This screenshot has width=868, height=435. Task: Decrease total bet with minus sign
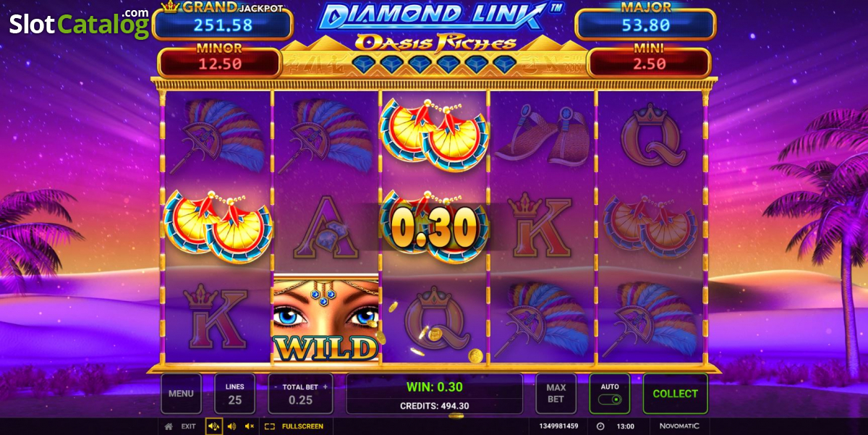point(275,387)
